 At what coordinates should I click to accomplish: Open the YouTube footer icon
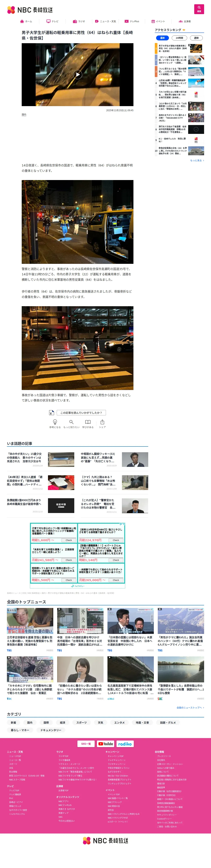coord(105,744)
